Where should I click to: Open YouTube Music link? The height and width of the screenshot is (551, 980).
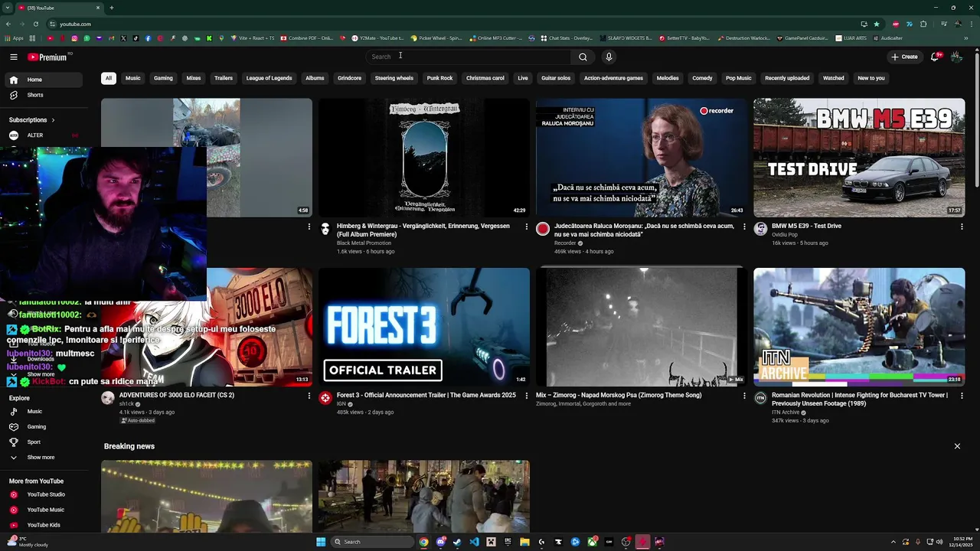tap(43, 510)
